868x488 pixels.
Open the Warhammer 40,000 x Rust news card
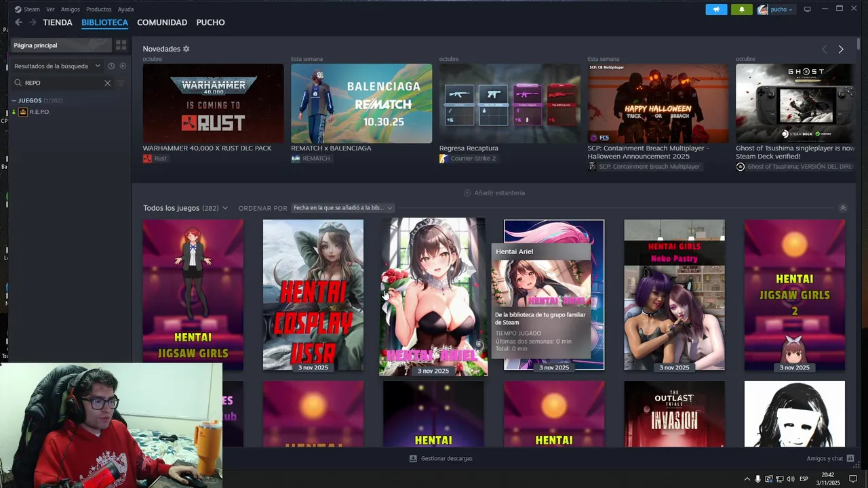coord(213,103)
